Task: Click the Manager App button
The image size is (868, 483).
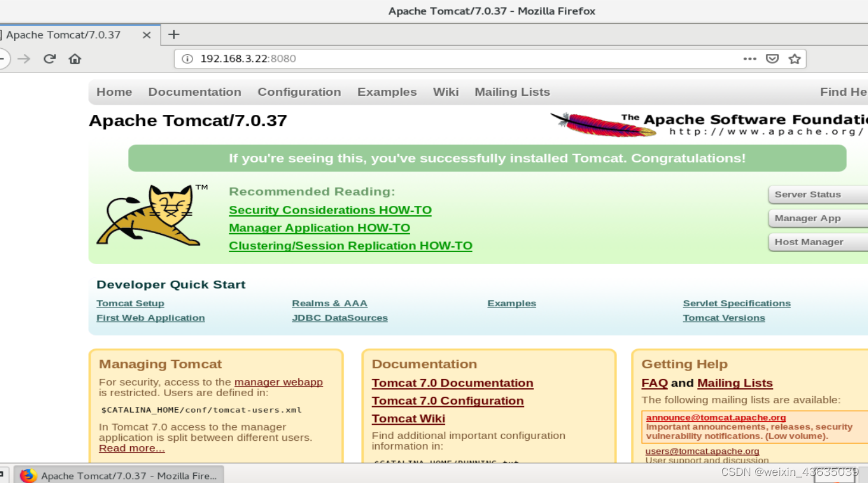Action: 818,218
